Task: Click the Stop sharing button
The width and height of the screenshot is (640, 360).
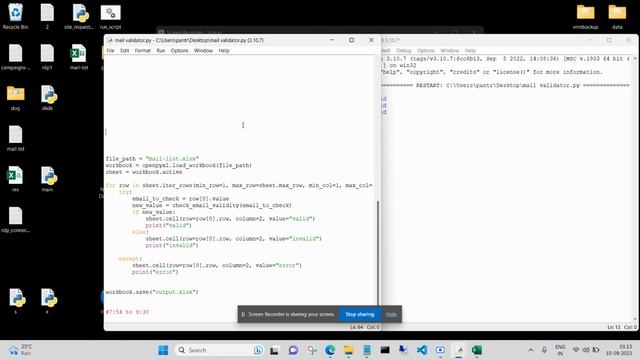Action: (x=360, y=314)
